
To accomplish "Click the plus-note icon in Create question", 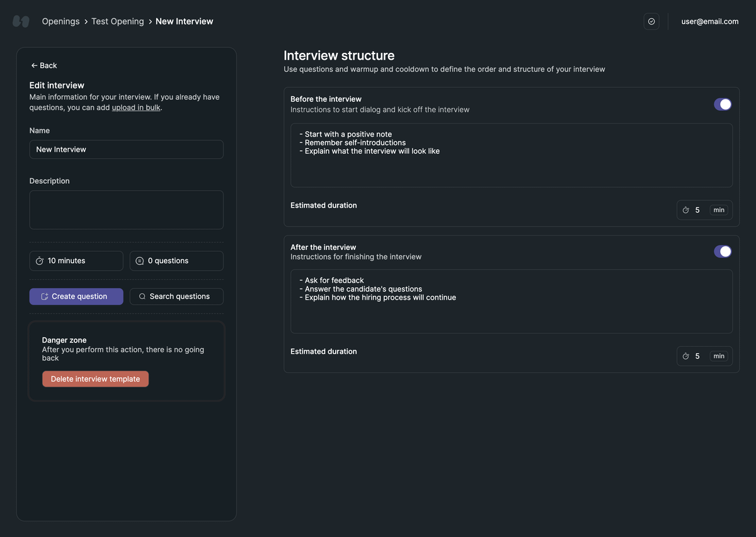I will (x=45, y=297).
